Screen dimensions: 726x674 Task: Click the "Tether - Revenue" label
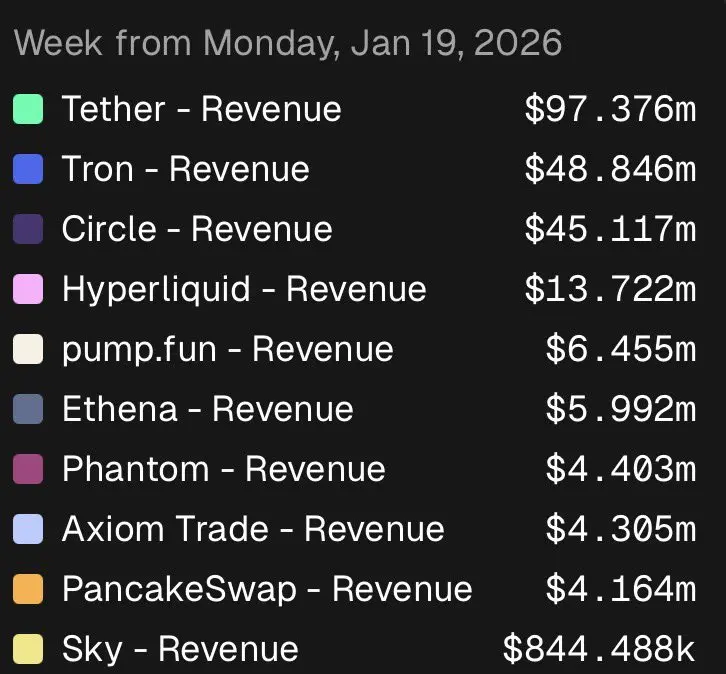(x=201, y=109)
